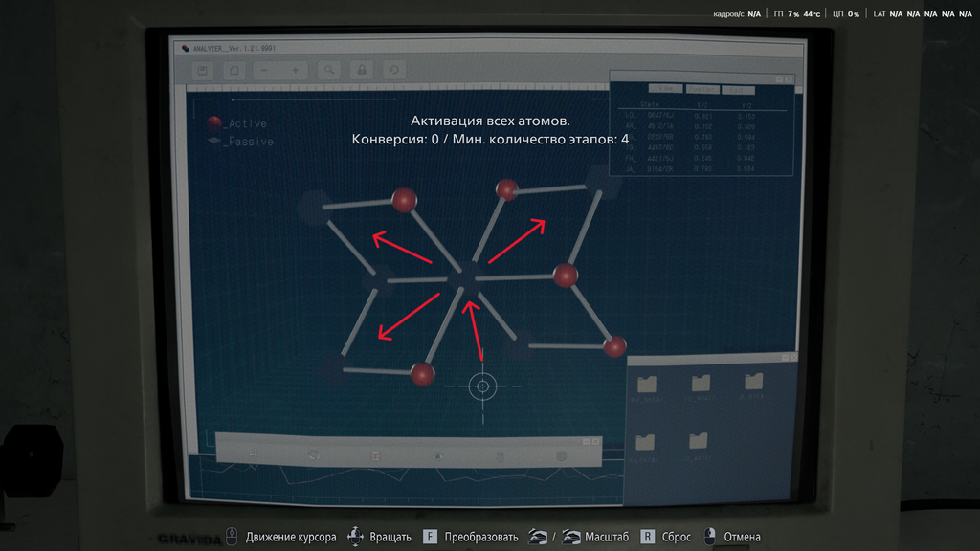The width and height of the screenshot is (980, 551).
Task: Click the plus zoom-in button
Action: pos(295,71)
